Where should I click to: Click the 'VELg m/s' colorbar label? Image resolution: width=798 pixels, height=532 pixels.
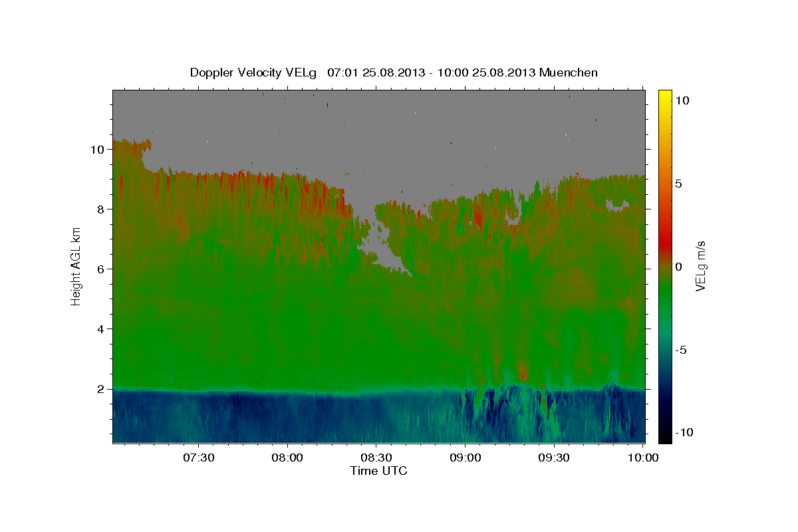tap(701, 266)
